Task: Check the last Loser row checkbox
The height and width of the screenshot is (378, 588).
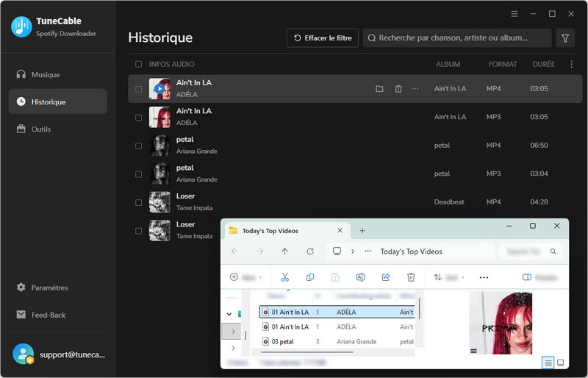Action: [138, 231]
